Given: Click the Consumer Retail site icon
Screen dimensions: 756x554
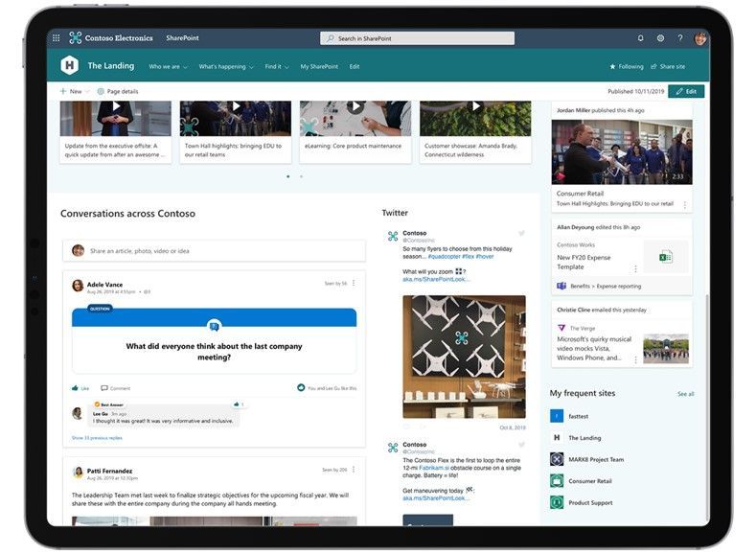Looking at the screenshot, I should coord(557,481).
